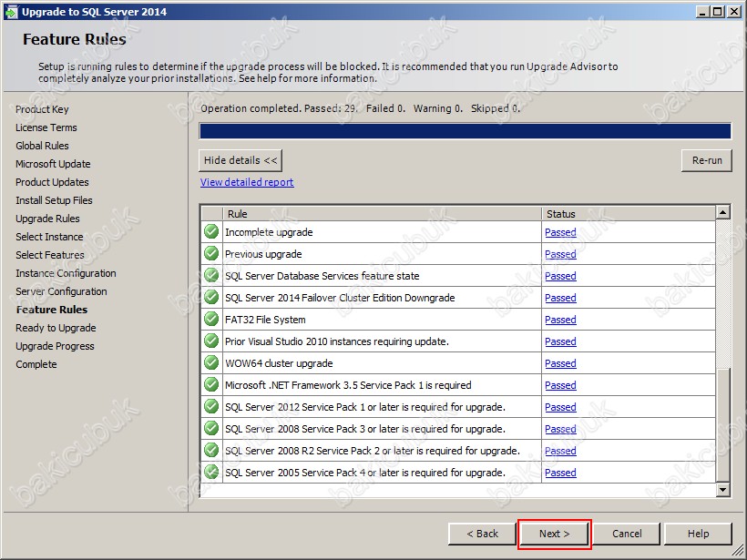
Task: Click 'SQL Server 2014 Failover Cluster Edition Downgrade' text
Action: tap(340, 298)
